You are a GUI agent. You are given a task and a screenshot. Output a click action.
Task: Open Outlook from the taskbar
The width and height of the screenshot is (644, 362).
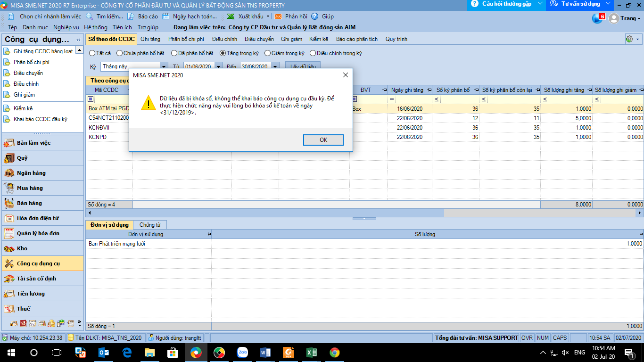[x=104, y=353]
